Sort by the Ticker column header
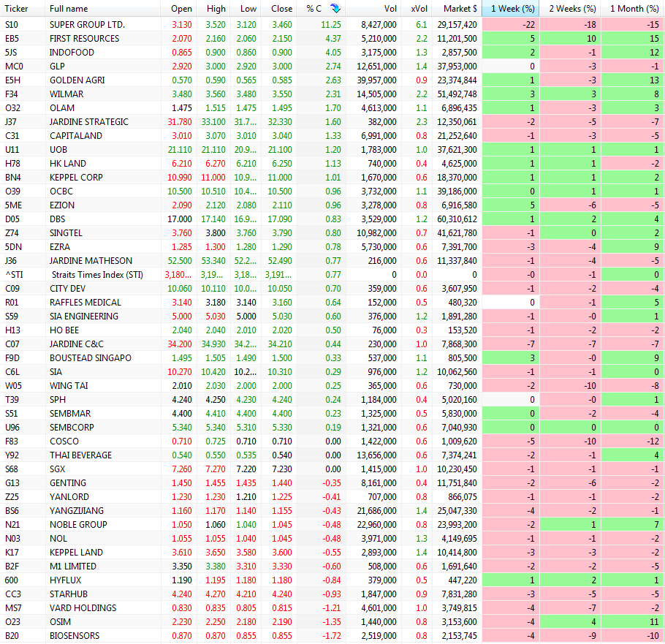The height and width of the screenshot is (644, 665). (16, 9)
